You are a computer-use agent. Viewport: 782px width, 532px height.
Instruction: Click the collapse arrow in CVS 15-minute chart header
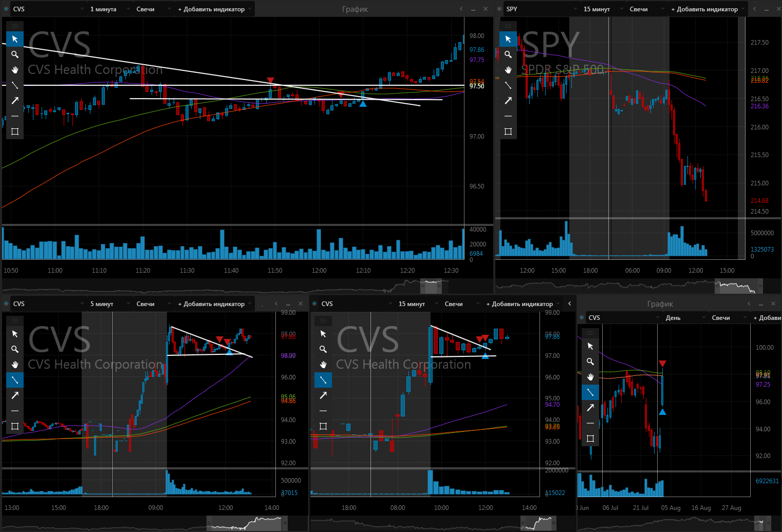coord(569,304)
